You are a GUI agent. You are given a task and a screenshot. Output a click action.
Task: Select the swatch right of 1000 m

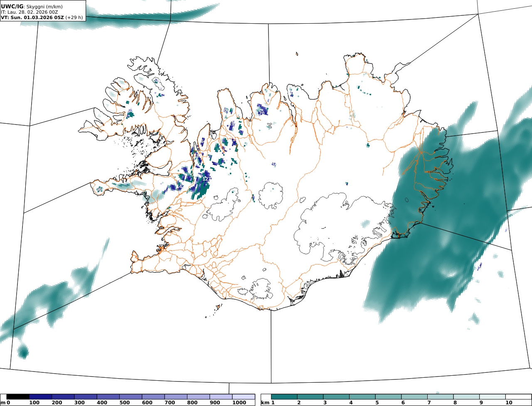click(243, 397)
